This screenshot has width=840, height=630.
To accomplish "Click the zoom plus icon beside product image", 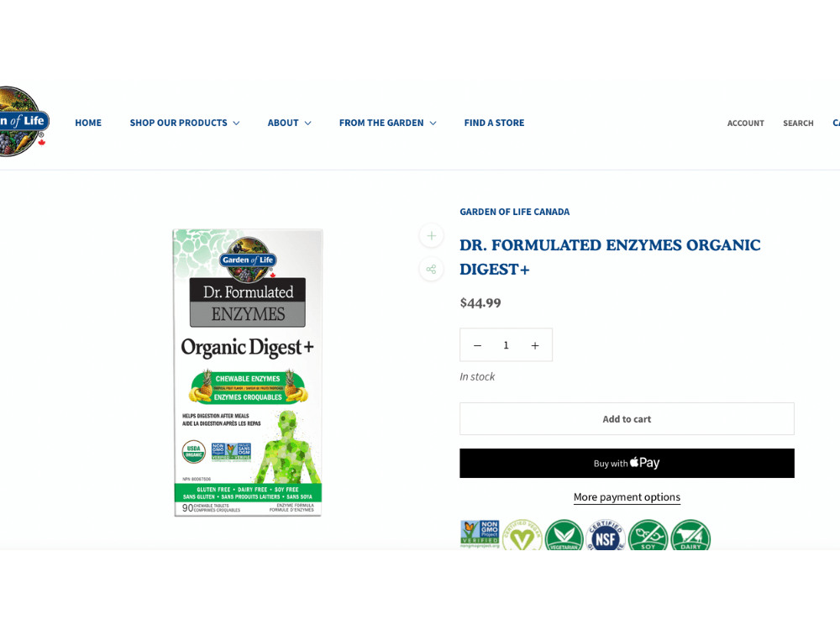I will point(431,236).
